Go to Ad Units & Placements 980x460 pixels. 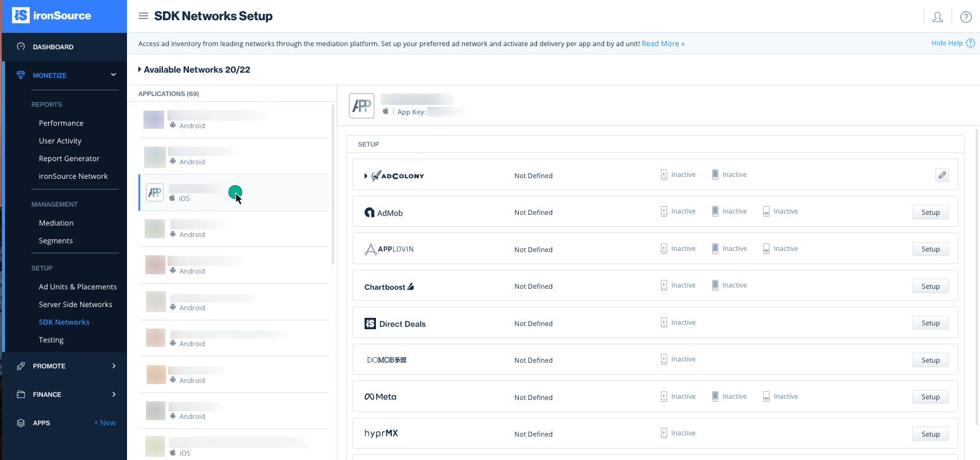78,287
